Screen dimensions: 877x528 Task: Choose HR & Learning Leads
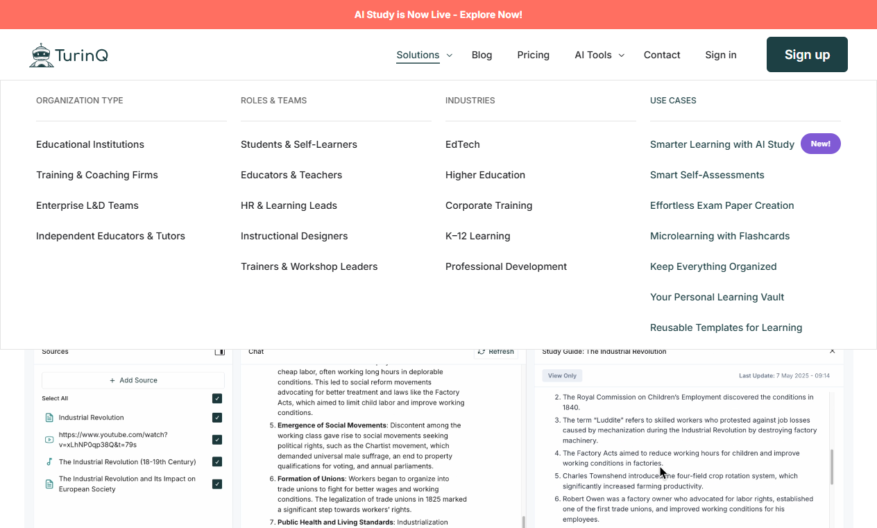(289, 205)
